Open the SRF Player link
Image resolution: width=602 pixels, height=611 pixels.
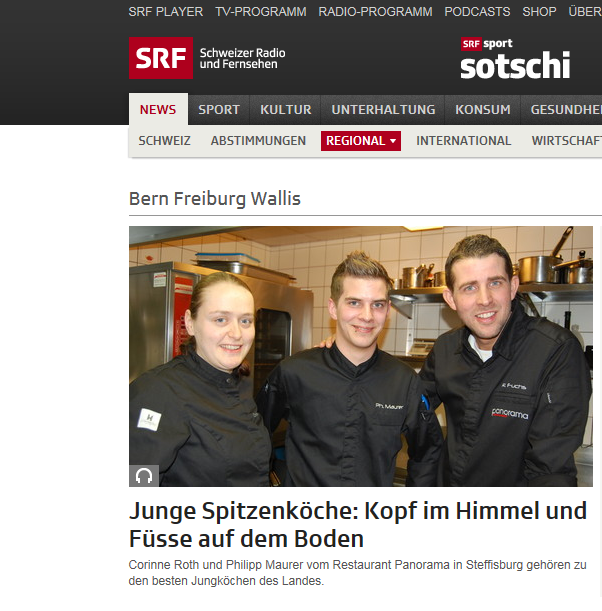[x=166, y=12]
